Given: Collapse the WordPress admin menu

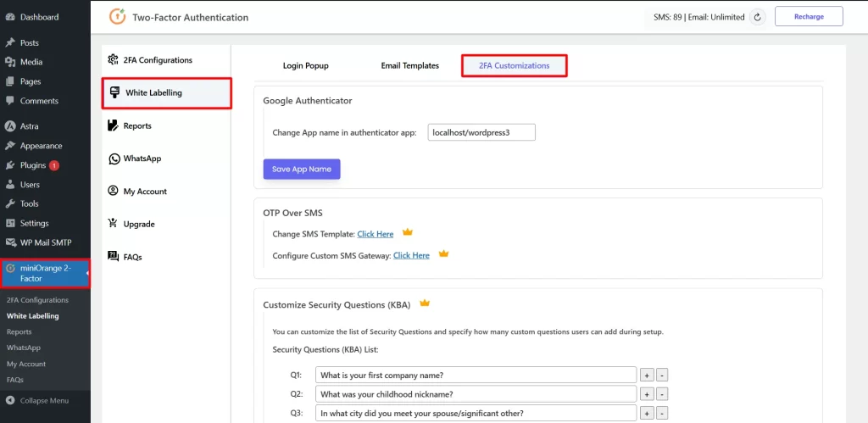Looking at the screenshot, I should 37,401.
